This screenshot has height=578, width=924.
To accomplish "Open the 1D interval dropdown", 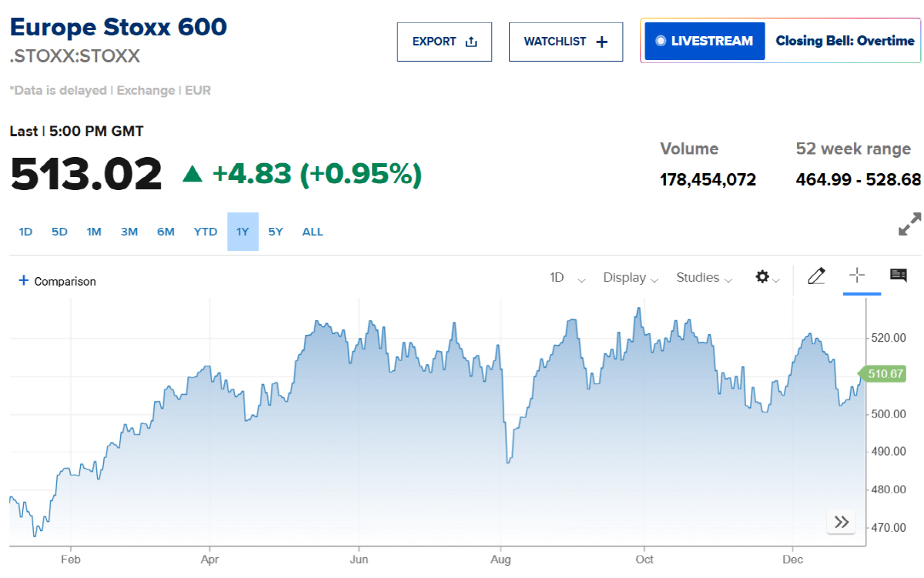I will [x=566, y=277].
